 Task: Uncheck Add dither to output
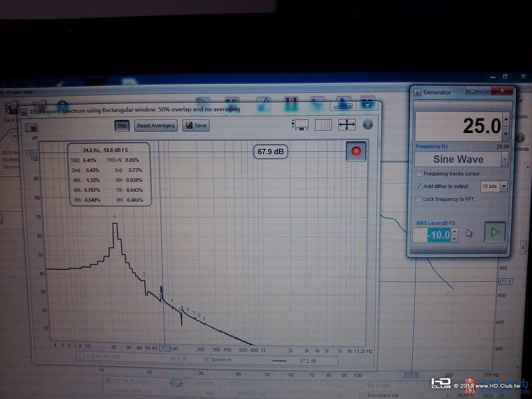coord(419,187)
